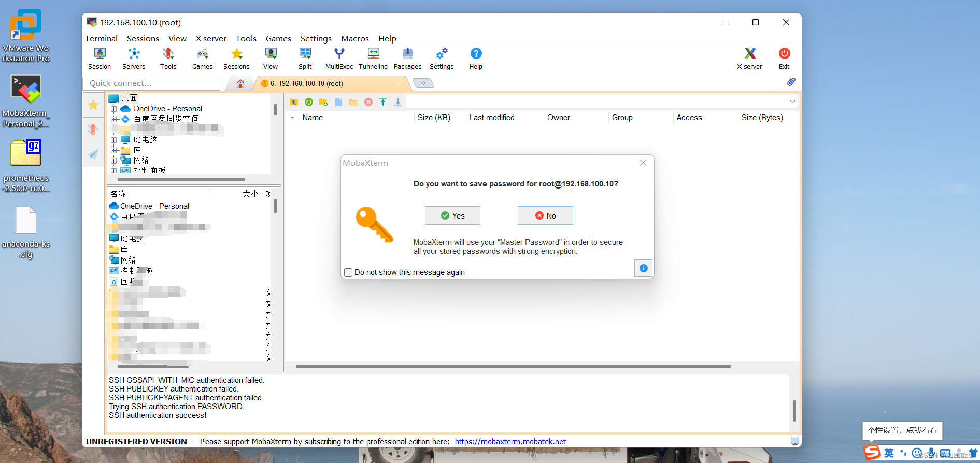The image size is (980, 463).
Task: Close the MobaXterm password dialog
Action: point(643,163)
